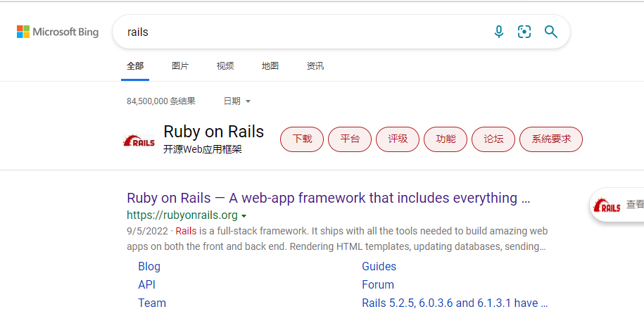
Task: Open the 资讯 tab
Action: (x=315, y=65)
